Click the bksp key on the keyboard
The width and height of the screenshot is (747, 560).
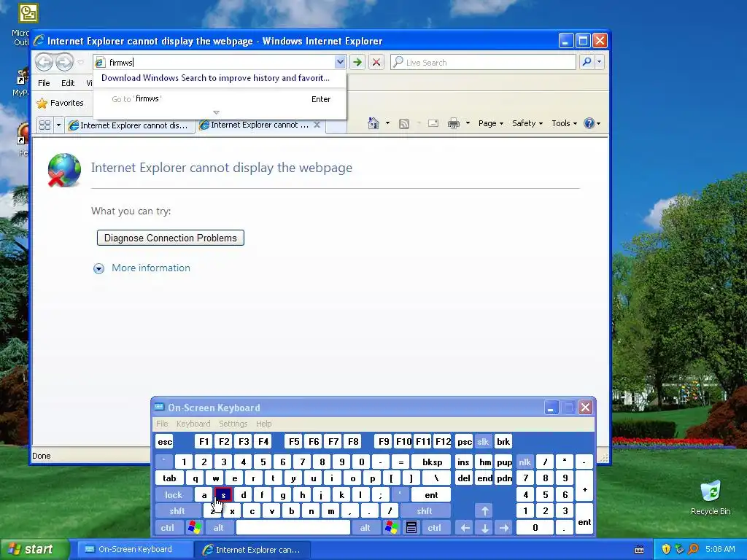coord(432,462)
